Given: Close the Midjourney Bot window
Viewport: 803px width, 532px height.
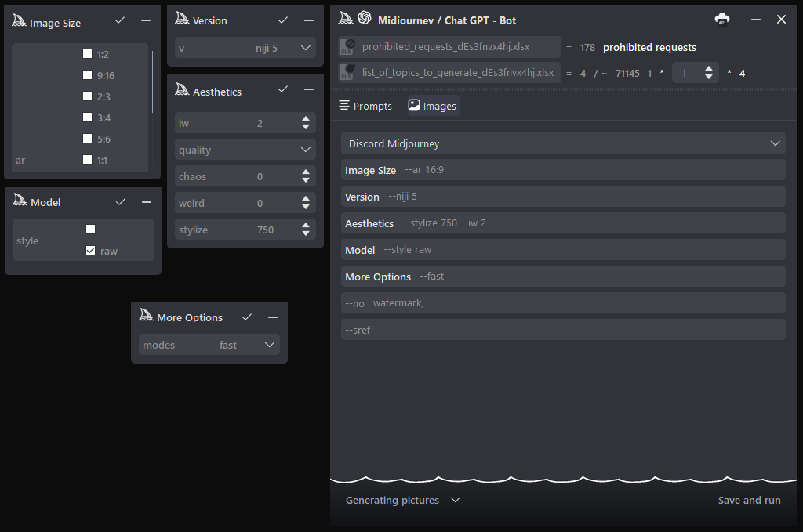Looking at the screenshot, I should tap(781, 20).
